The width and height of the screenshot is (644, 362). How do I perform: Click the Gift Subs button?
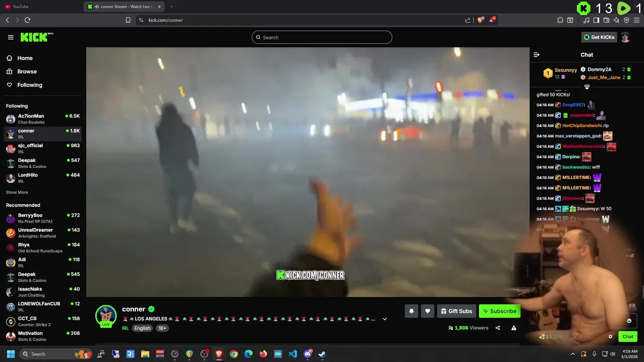[456, 311]
